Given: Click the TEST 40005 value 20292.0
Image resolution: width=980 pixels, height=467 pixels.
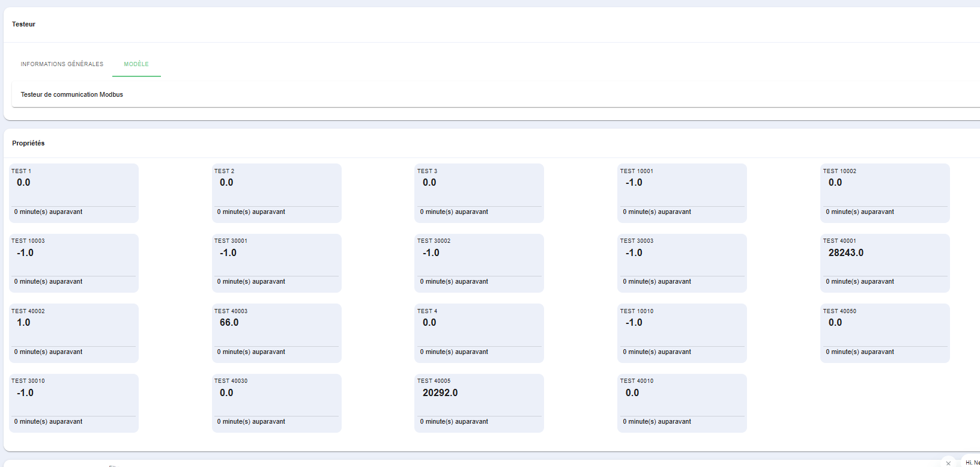Looking at the screenshot, I should coord(440,393).
